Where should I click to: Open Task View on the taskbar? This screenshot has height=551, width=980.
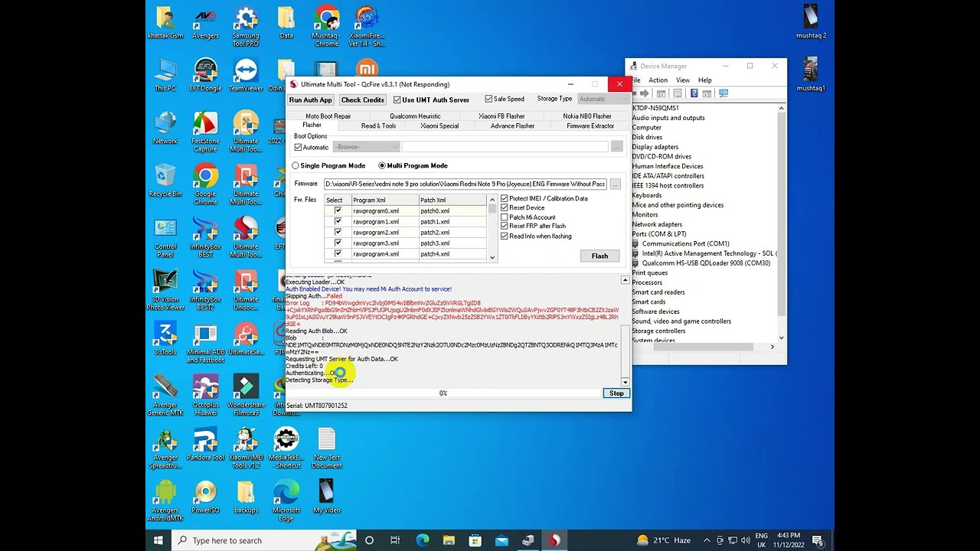click(395, 540)
